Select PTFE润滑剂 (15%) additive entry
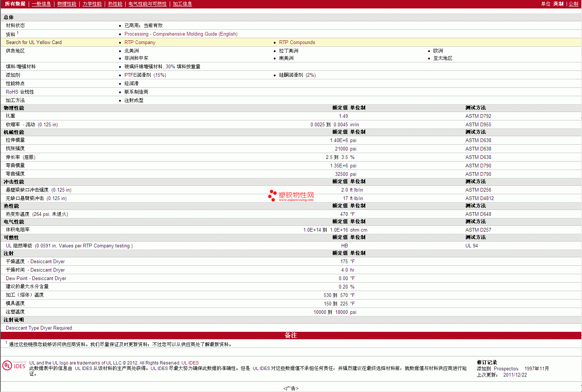 (x=145, y=75)
